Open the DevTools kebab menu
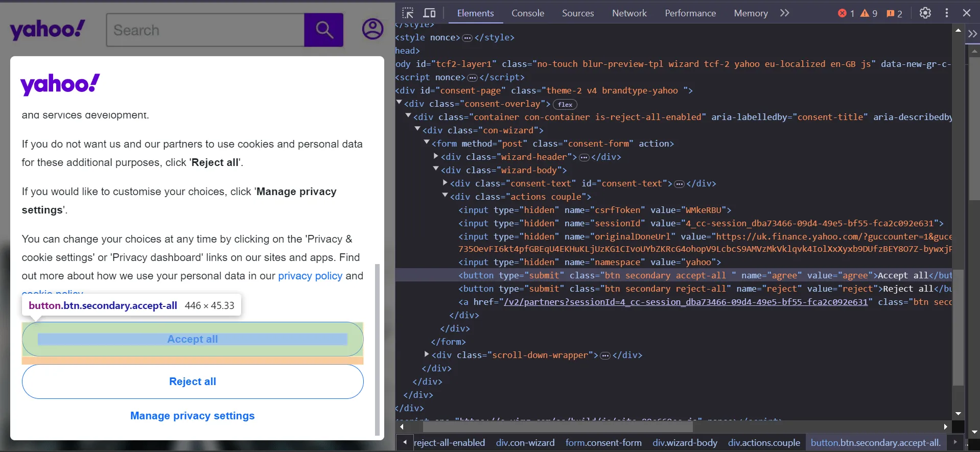This screenshot has height=452, width=980. click(947, 13)
